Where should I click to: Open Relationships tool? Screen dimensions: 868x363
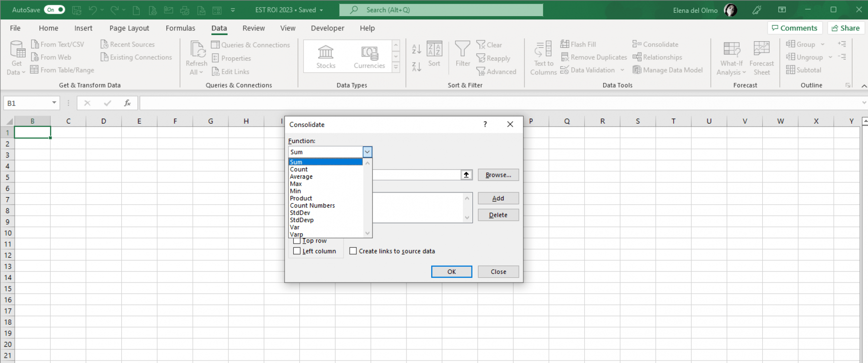[657, 57]
